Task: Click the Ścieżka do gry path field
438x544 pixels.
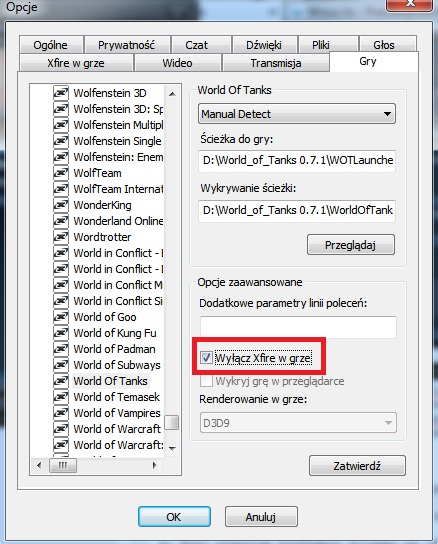Action: point(297,160)
